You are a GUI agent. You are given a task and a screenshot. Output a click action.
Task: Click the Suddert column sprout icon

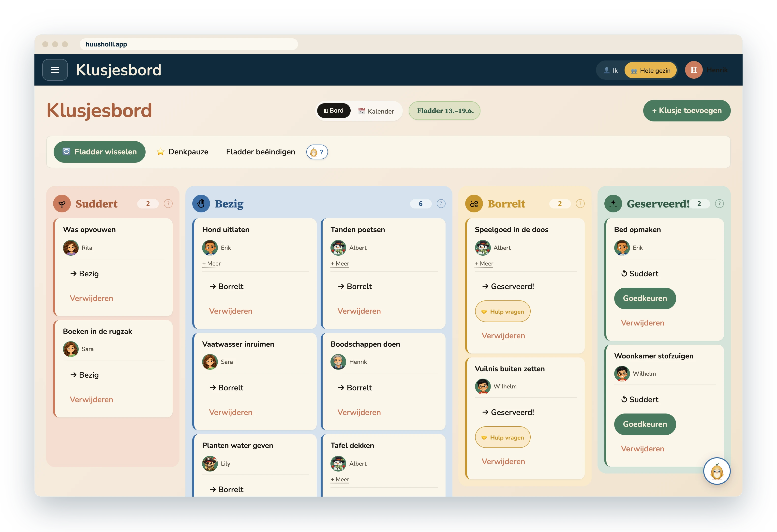(62, 204)
